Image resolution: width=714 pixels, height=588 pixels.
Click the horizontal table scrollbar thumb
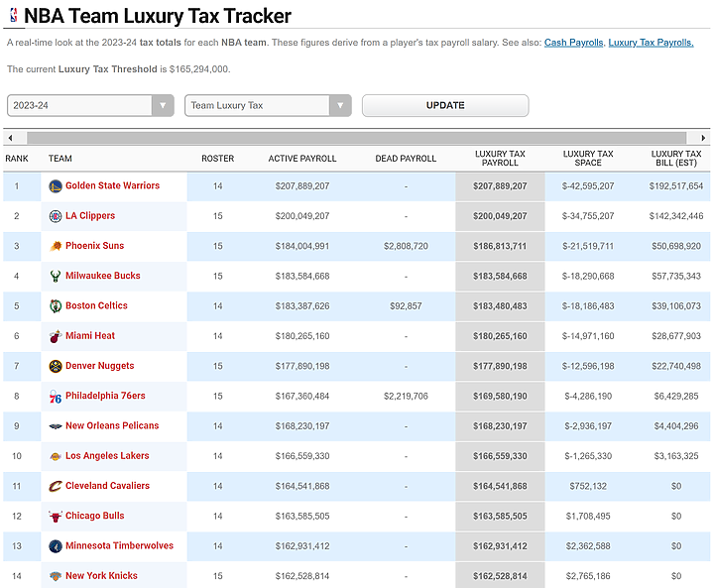pos(357,138)
